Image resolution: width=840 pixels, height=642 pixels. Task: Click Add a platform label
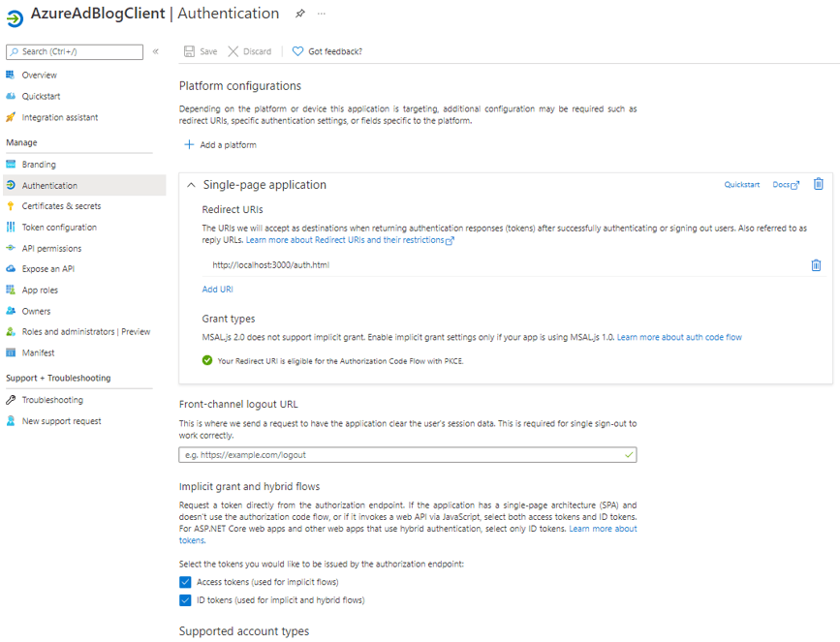coord(229,144)
